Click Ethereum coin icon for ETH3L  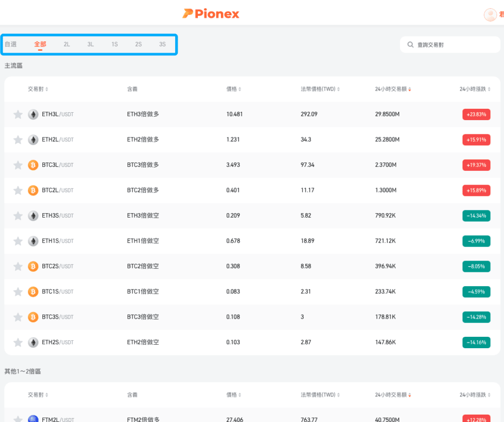coord(33,114)
